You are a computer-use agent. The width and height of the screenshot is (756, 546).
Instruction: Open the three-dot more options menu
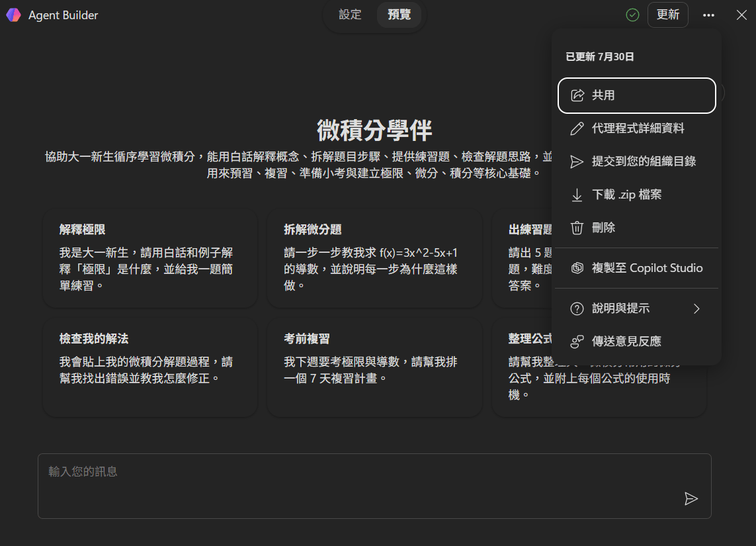[x=708, y=15]
